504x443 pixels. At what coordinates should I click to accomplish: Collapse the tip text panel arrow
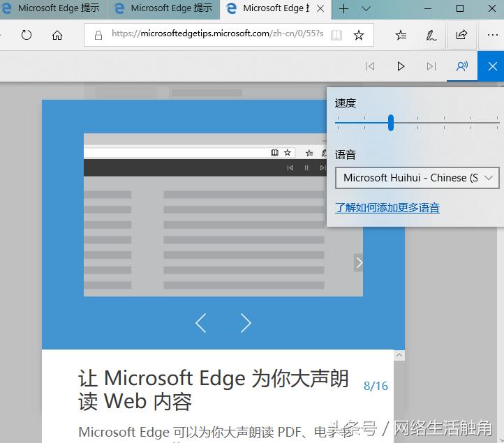click(399, 355)
